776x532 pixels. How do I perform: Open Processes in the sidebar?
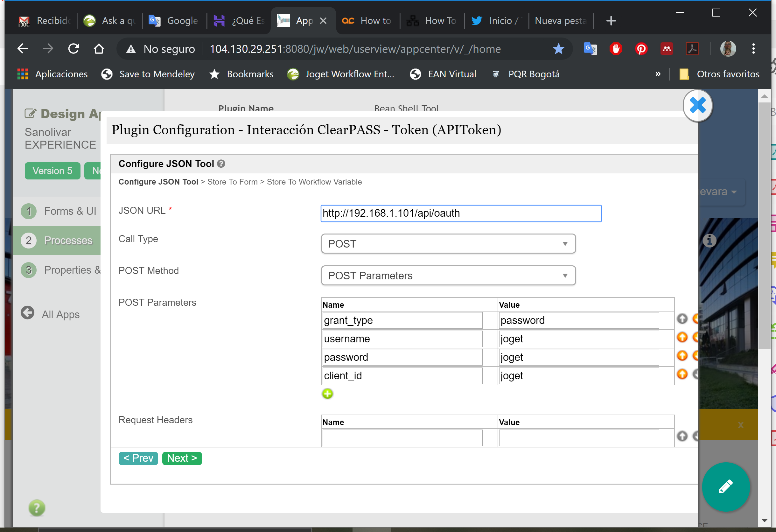(x=68, y=240)
